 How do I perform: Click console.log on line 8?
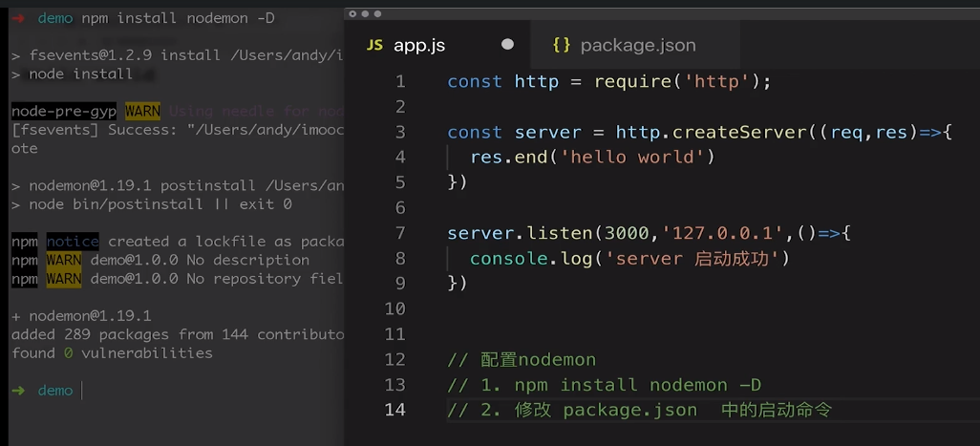[531, 259]
